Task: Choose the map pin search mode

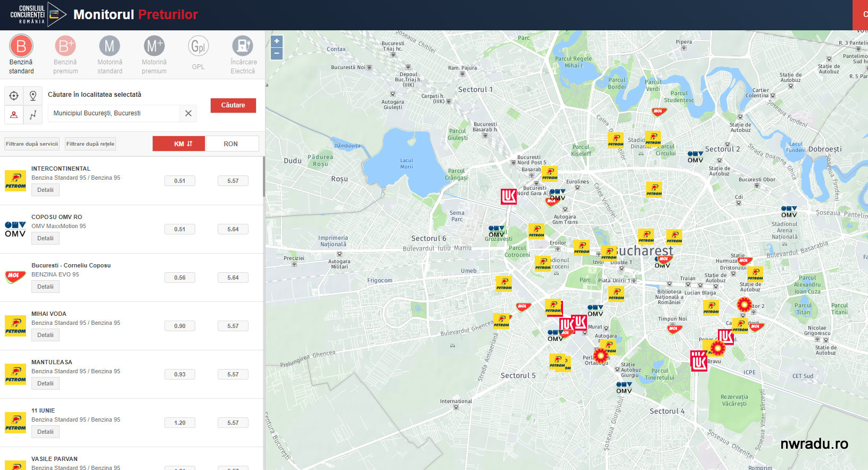Action: [x=33, y=96]
